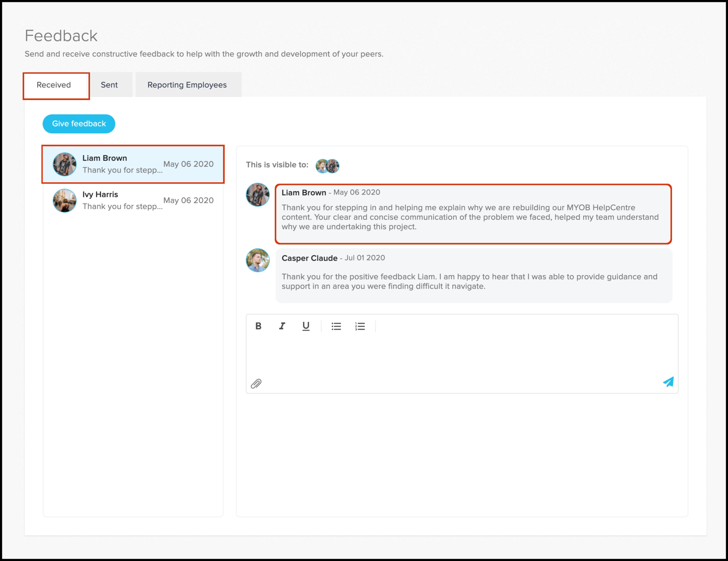Screen dimensions: 728x561
Task: Insert a numbered list
Action: click(360, 326)
